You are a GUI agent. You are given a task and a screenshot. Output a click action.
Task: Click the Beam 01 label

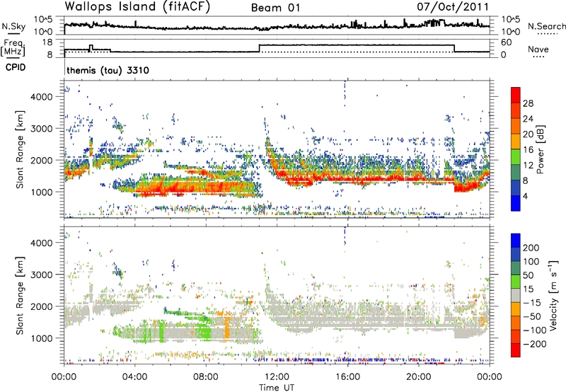coord(276,8)
